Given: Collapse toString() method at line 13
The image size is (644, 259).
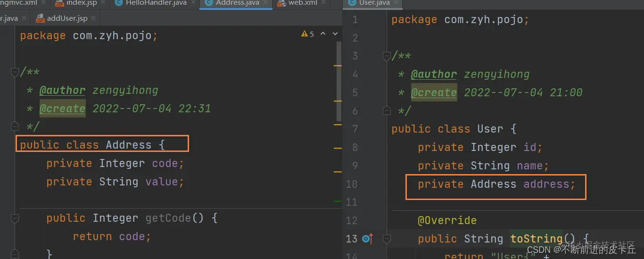Looking at the screenshot, I should point(387,239).
